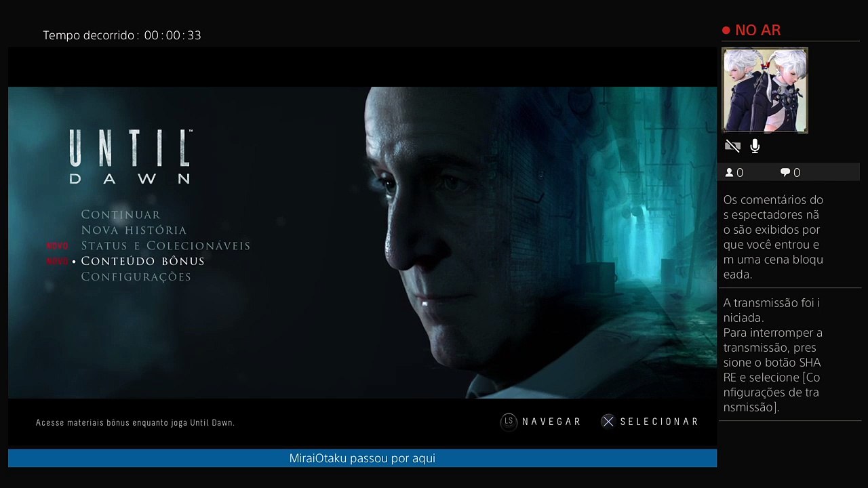Click the Until Dawn game logo

(130, 157)
